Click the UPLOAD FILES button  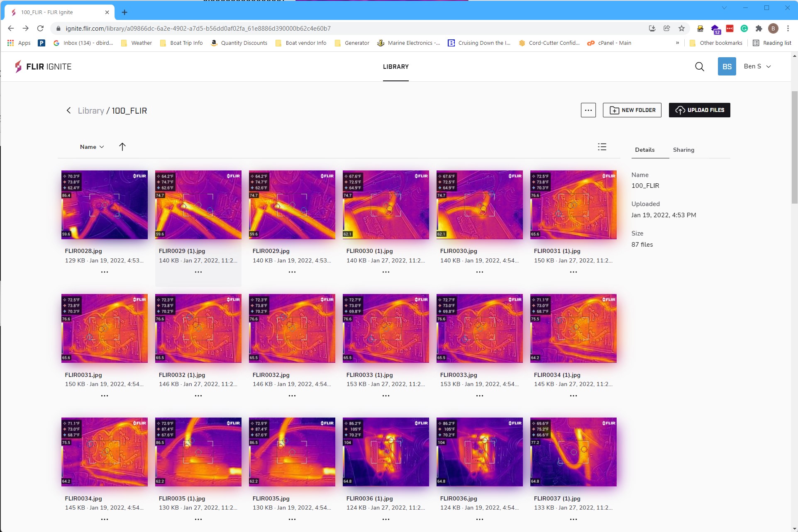(699, 110)
